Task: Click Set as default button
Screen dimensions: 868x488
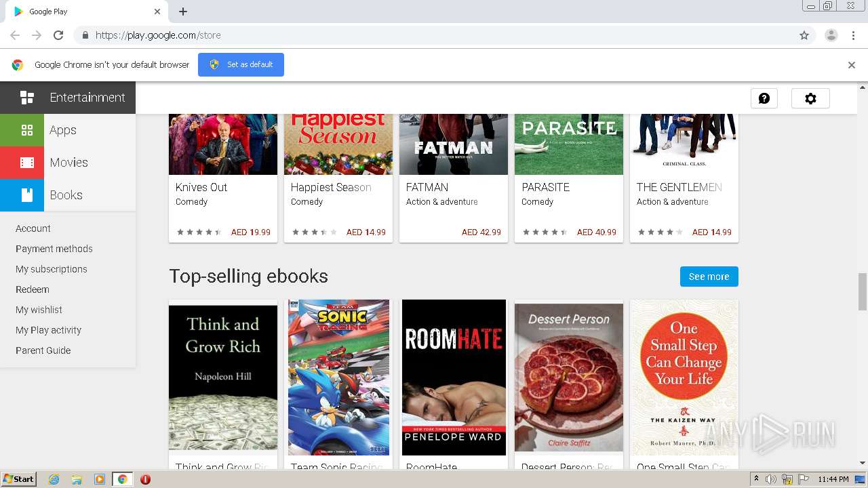Action: 241,64
